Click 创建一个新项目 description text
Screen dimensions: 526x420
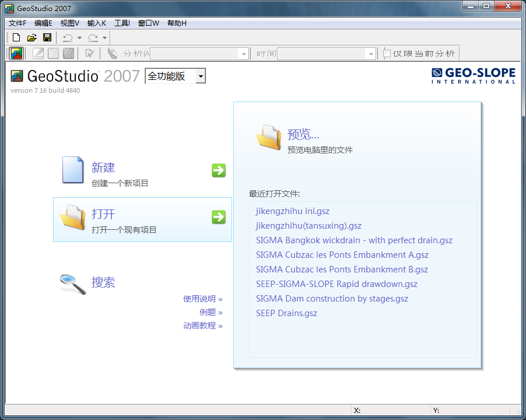[120, 183]
